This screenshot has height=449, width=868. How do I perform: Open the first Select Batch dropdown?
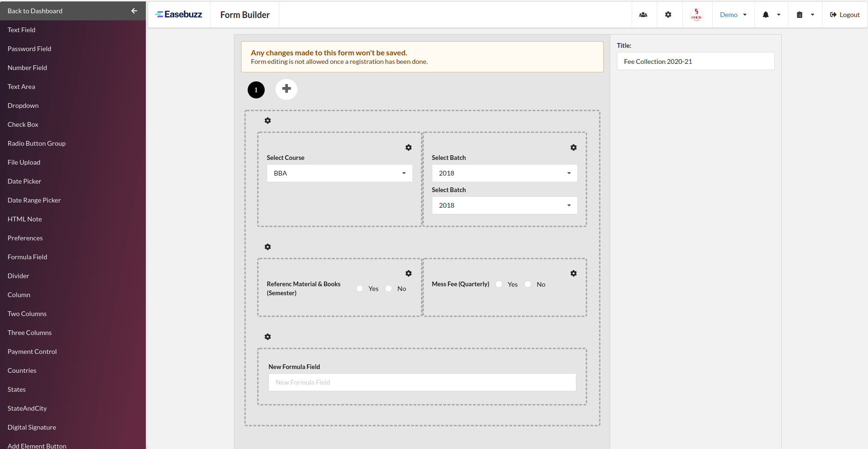(504, 173)
